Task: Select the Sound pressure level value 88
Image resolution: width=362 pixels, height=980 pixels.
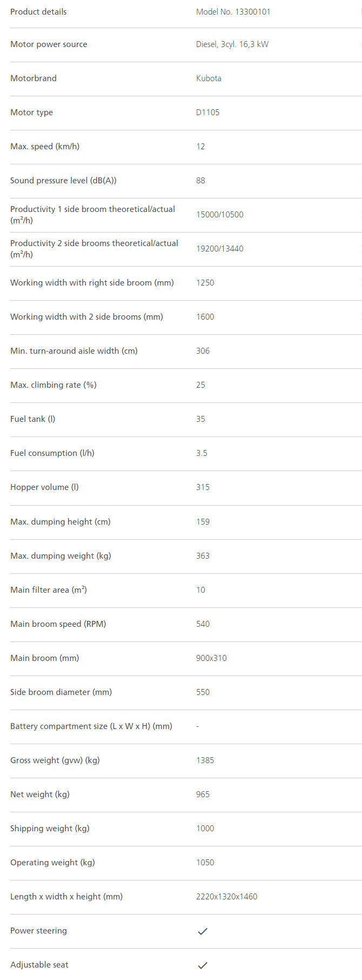Action: click(x=200, y=181)
